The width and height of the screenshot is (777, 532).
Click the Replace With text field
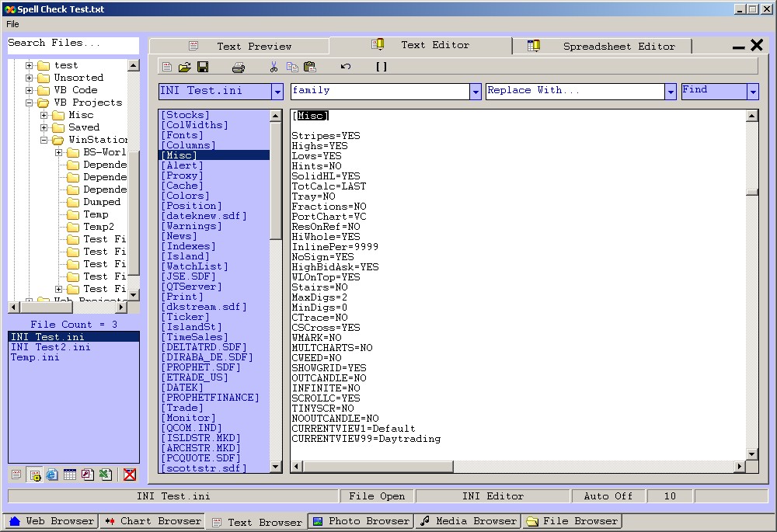[575, 91]
